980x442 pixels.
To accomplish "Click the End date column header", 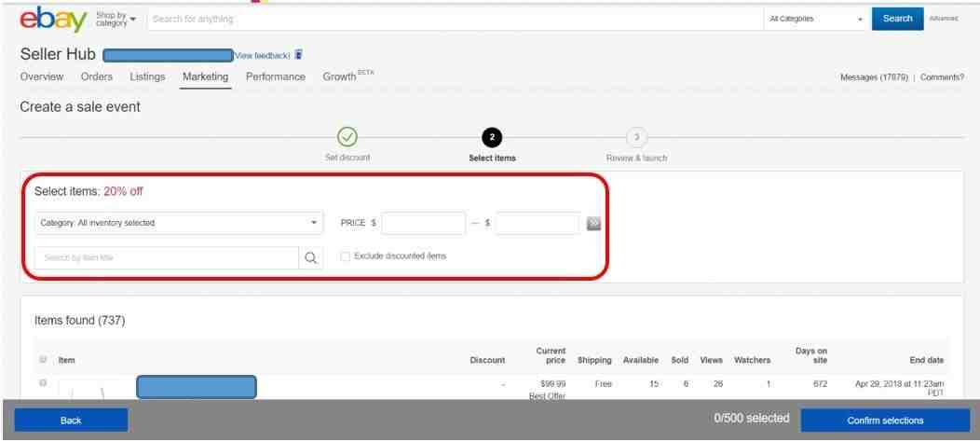I will coord(927,360).
